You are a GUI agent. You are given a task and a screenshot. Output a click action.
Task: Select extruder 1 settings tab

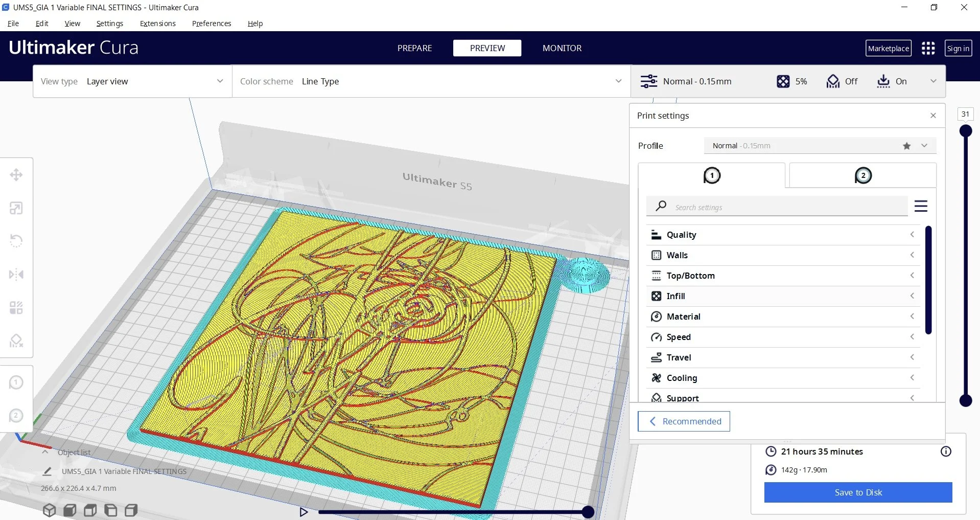pos(711,175)
